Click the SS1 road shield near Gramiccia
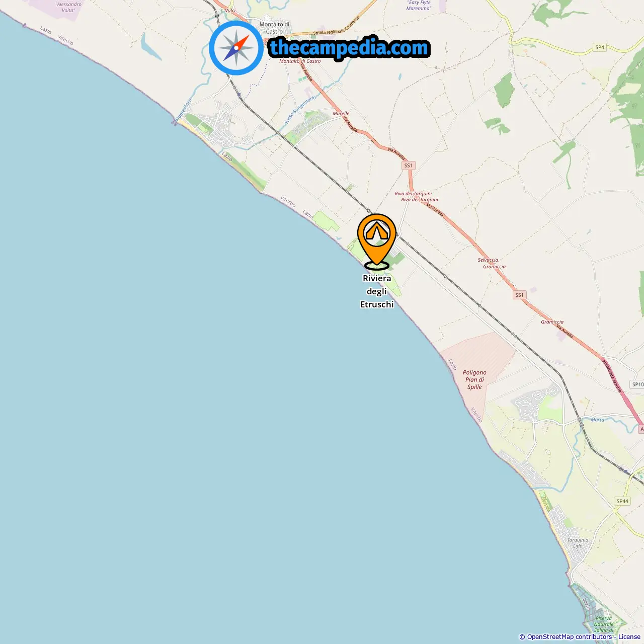 click(x=520, y=295)
